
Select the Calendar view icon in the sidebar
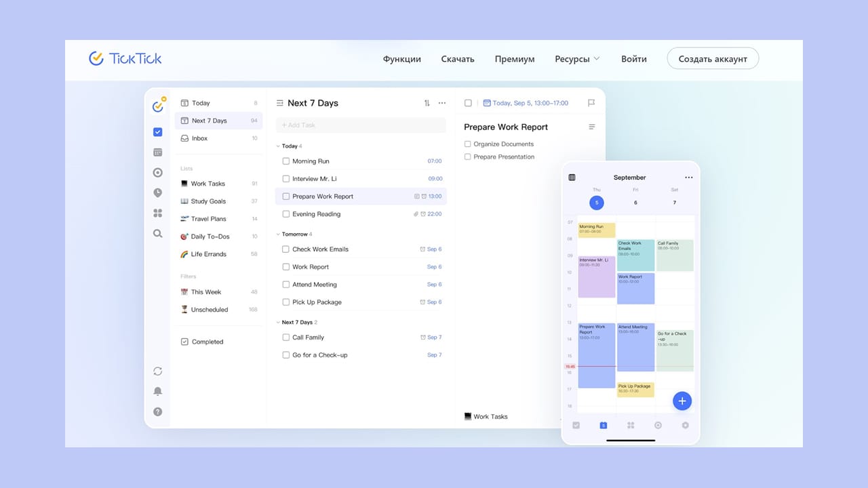coord(157,152)
